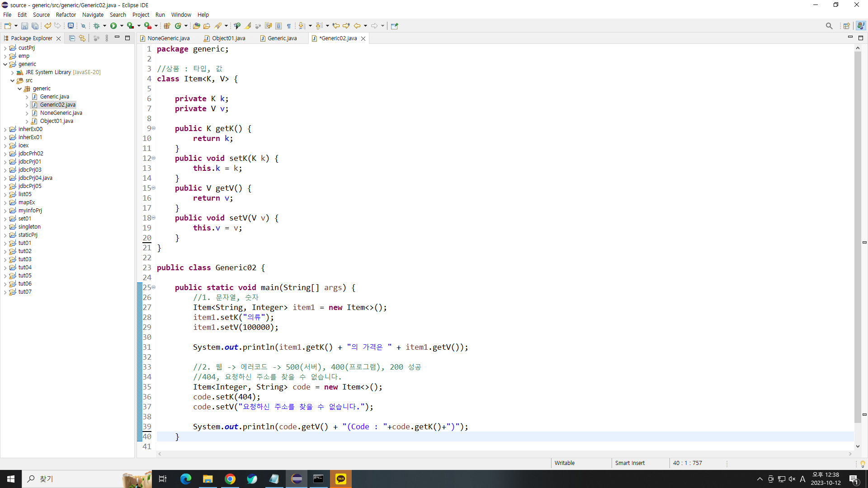Click the Save All icon
The image size is (868, 488).
tap(35, 26)
